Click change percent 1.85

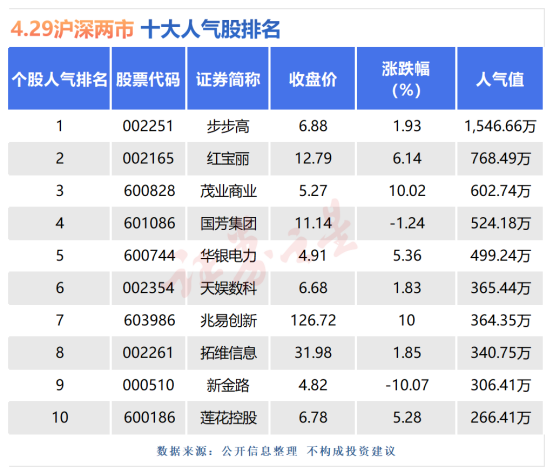point(407,353)
